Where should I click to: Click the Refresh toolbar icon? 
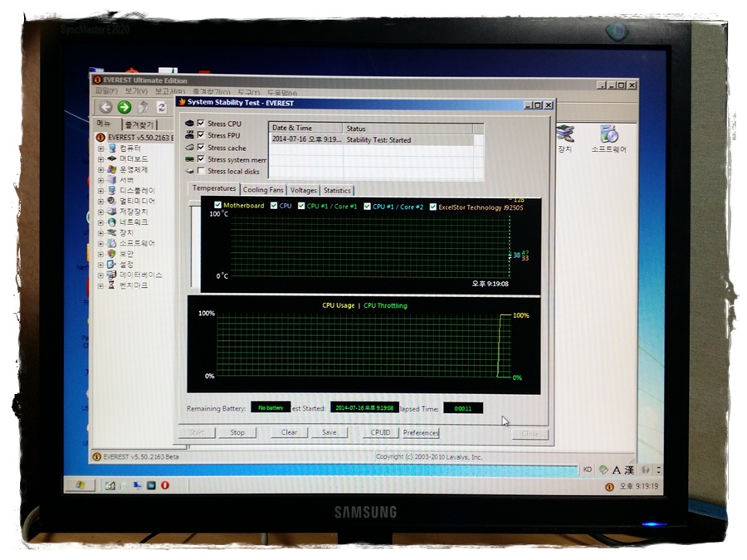(x=162, y=107)
